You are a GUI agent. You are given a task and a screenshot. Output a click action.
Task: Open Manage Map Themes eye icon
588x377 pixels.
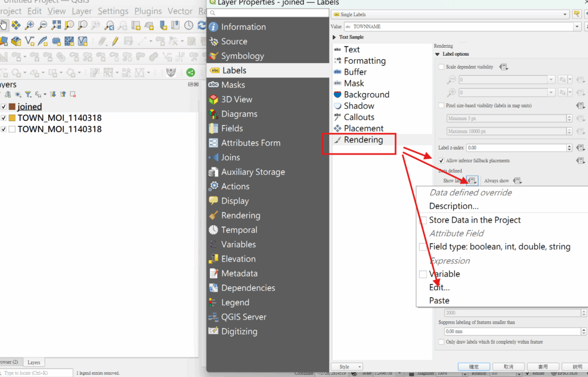point(18,94)
